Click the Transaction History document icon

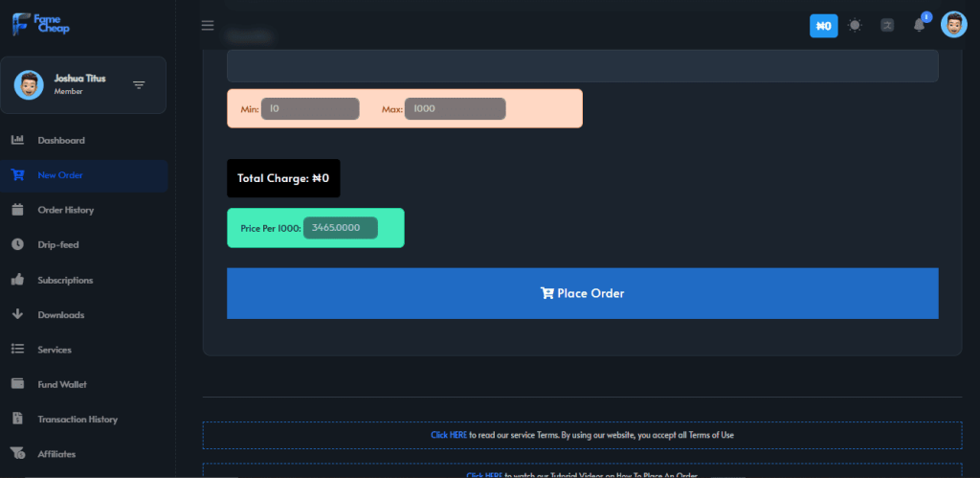point(17,419)
